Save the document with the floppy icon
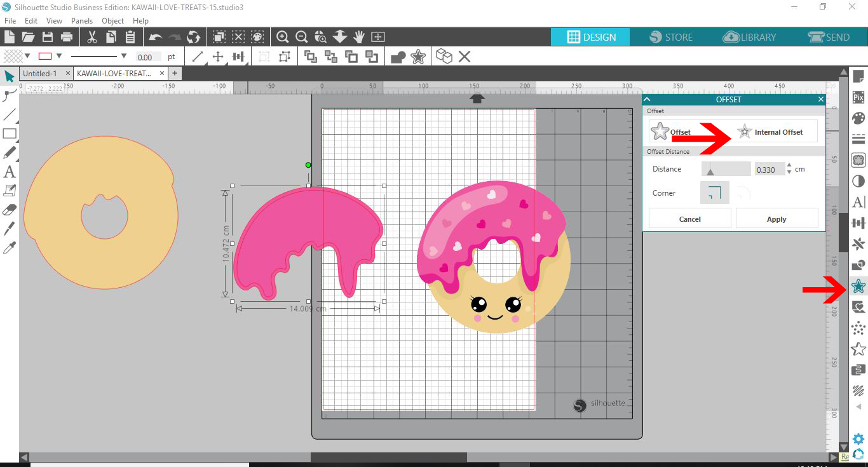Viewport: 868px width, 467px height. (x=47, y=37)
